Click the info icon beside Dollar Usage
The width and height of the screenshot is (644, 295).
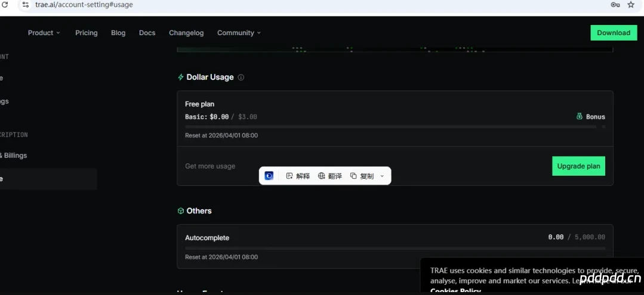point(241,77)
